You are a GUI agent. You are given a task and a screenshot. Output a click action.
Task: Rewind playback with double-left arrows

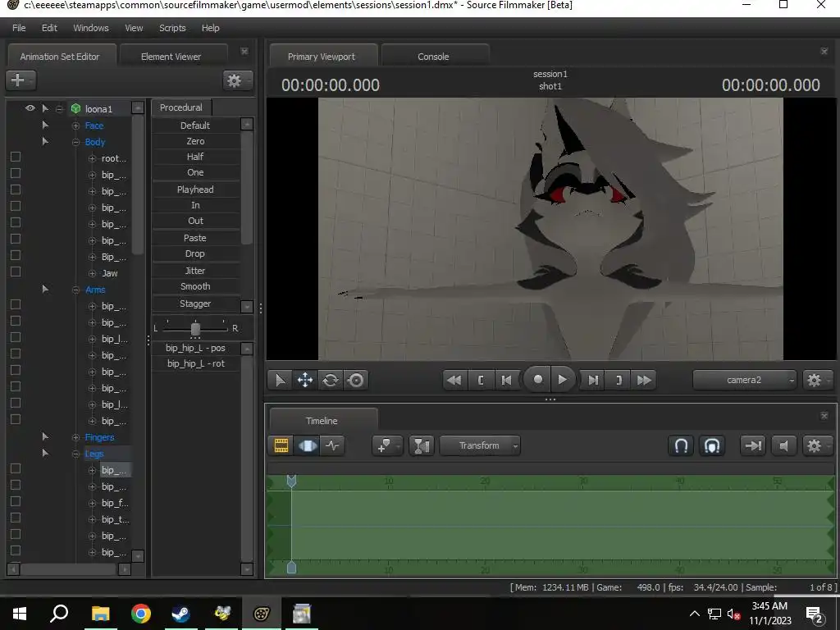tap(454, 380)
